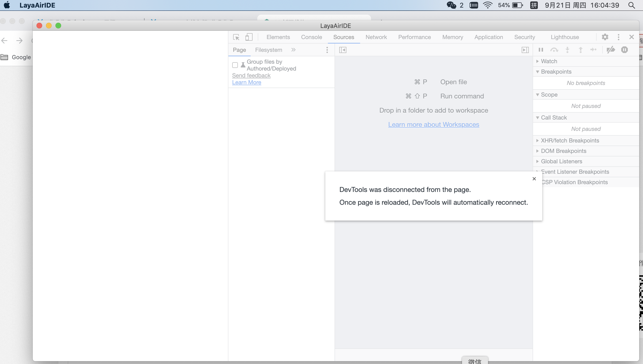Viewport: 643px width, 364px height.
Task: Click step over next function icon
Action: [x=554, y=50]
